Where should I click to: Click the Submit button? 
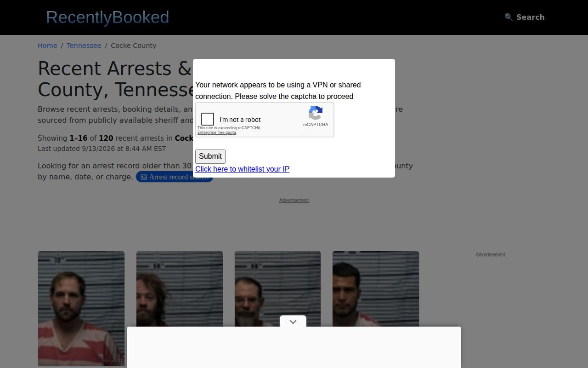pyautogui.click(x=210, y=156)
